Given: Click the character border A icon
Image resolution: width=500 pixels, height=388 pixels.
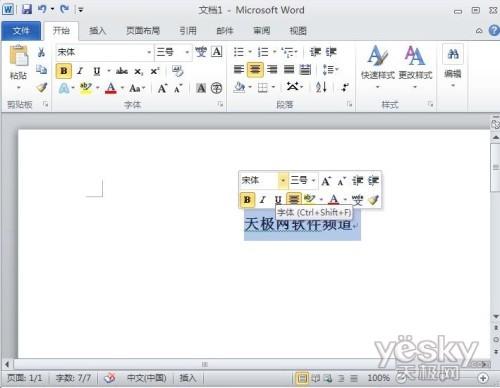Looking at the screenshot, I should [217, 52].
